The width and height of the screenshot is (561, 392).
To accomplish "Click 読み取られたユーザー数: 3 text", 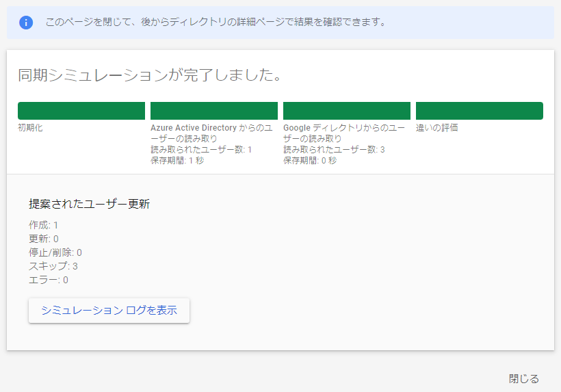I will click(x=334, y=150).
